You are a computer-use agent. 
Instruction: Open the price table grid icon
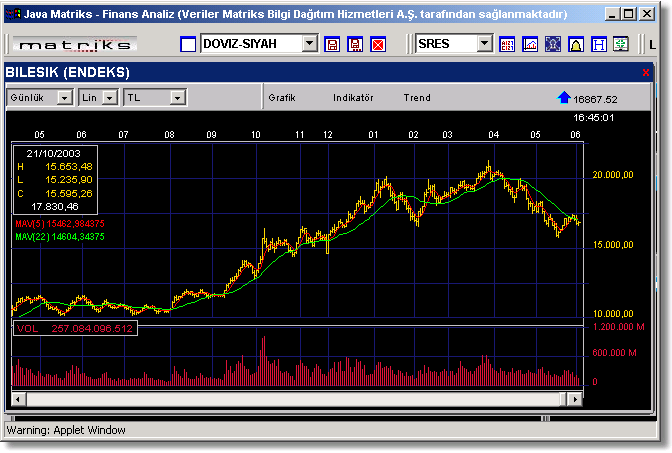507,45
